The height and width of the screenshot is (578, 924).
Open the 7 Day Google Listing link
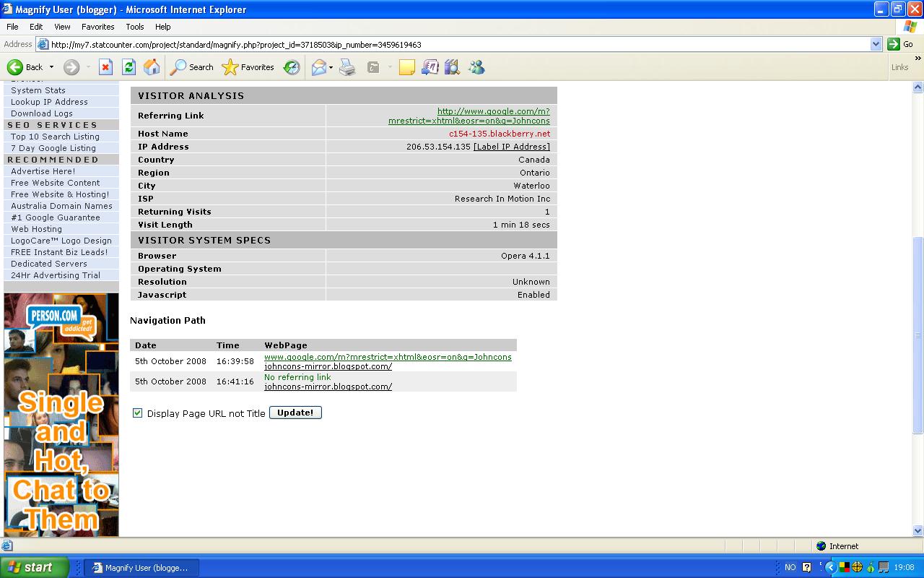coord(53,148)
